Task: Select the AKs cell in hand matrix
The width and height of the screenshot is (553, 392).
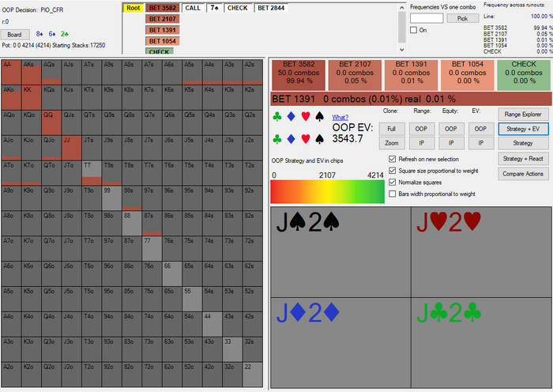Action: tap(31, 72)
